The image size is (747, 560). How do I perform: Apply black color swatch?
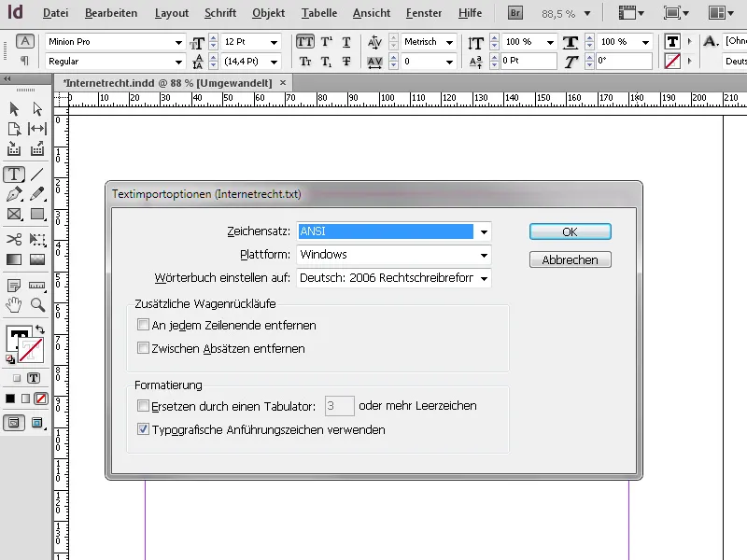pos(10,399)
